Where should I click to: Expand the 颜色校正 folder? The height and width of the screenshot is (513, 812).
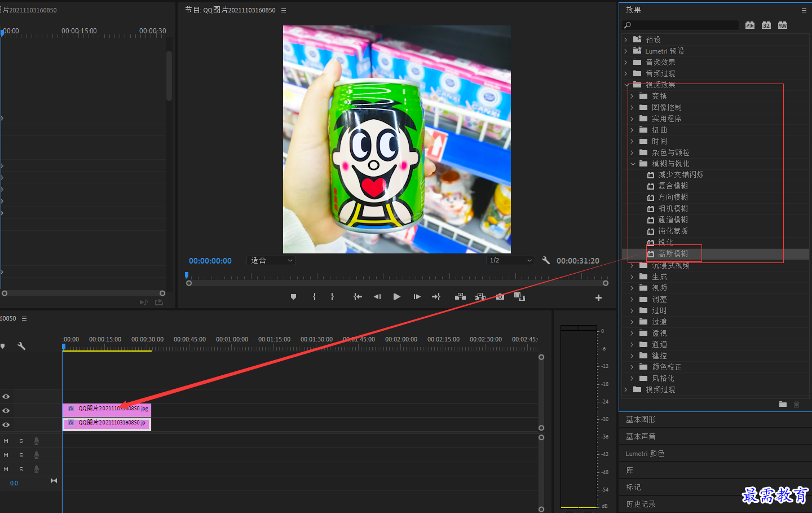[x=632, y=367]
